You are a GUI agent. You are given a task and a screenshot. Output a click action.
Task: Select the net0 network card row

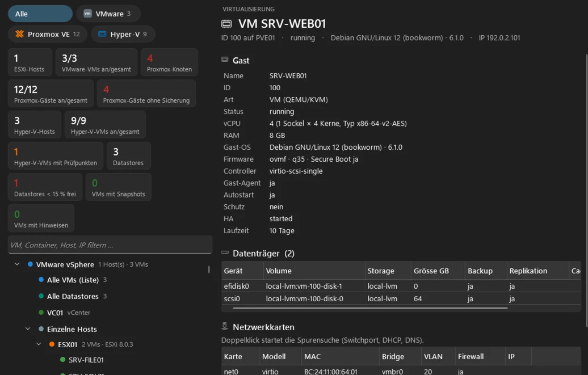tap(401, 371)
